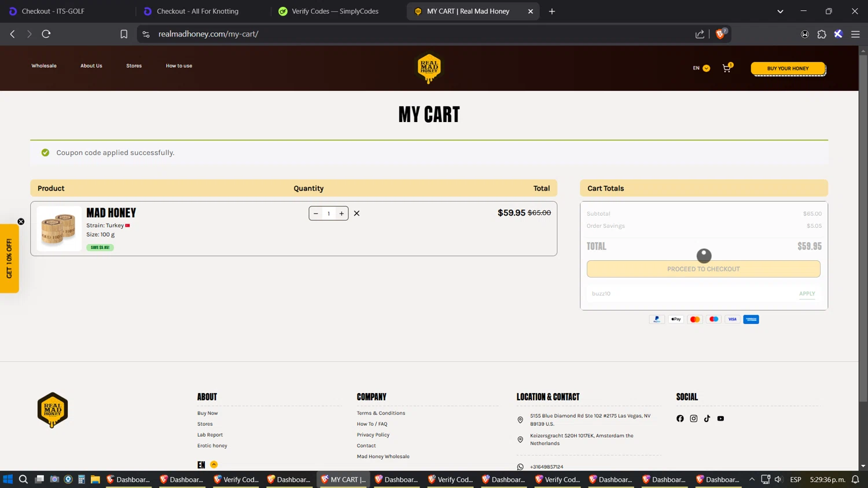Reload the page
868x488 pixels.
(46, 34)
